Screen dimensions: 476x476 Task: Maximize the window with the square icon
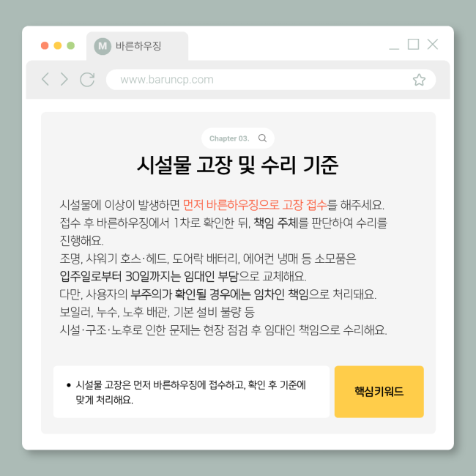pyautogui.click(x=413, y=45)
